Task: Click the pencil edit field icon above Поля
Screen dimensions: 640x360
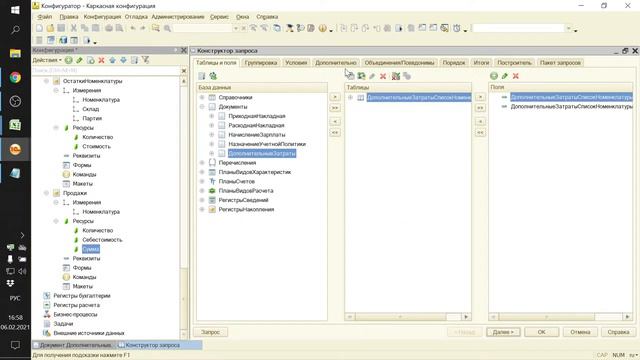Action: [505, 76]
